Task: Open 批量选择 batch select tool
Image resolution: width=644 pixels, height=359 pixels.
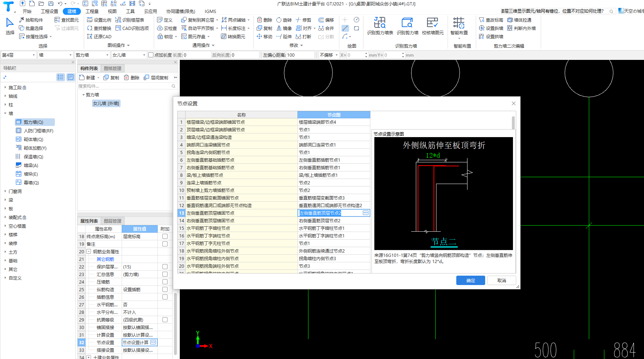Action: [31, 28]
